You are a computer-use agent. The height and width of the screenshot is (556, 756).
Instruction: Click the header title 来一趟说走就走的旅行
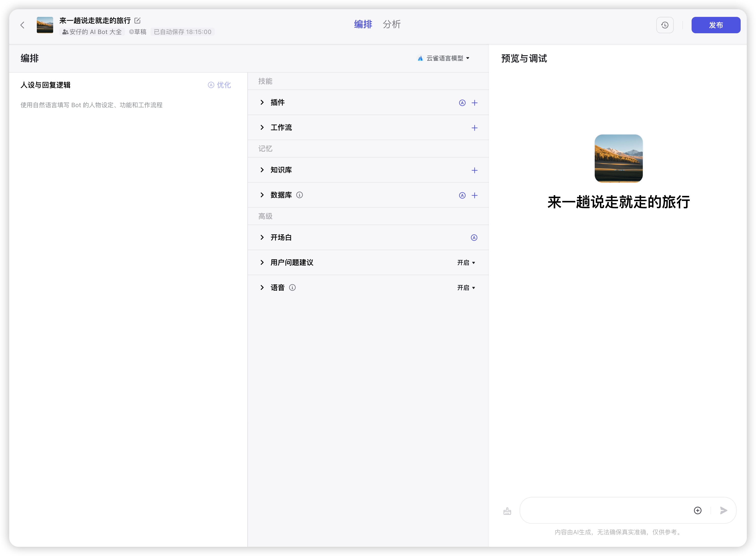pyautogui.click(x=95, y=20)
